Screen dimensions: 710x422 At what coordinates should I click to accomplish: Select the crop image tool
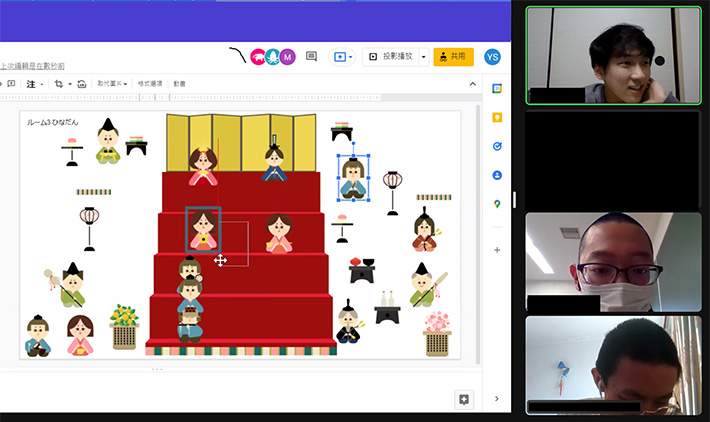click(58, 84)
